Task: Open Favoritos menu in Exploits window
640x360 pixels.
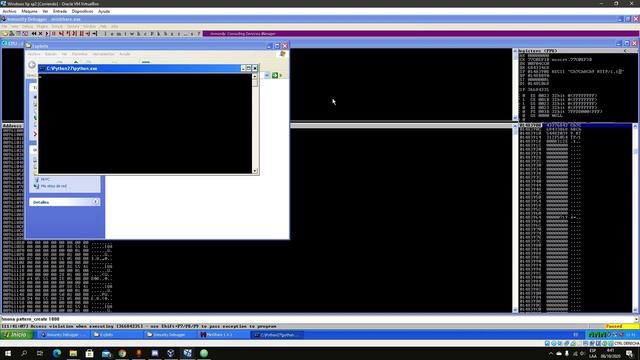Action: (80, 54)
